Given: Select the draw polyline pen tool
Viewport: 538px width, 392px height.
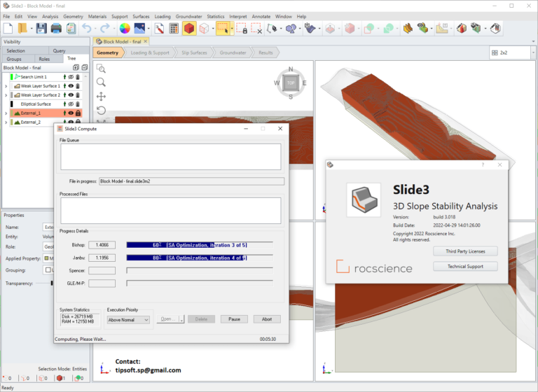Looking at the screenshot, I should coord(271,29).
